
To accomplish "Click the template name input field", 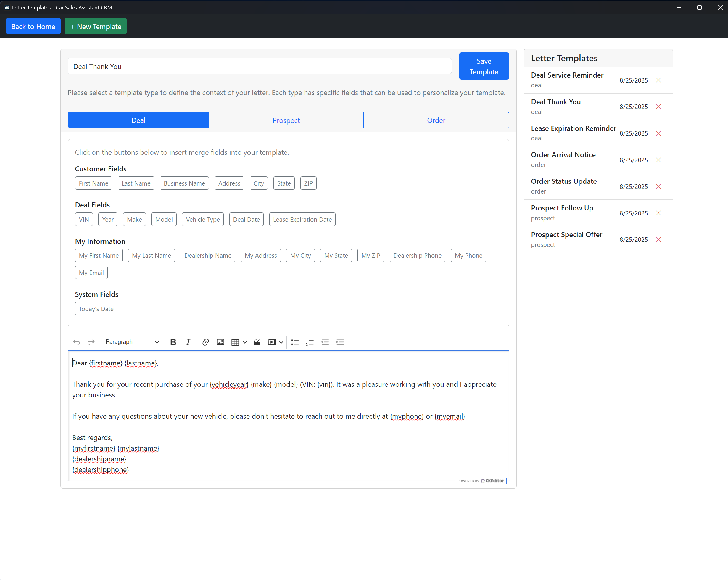I will [259, 67].
